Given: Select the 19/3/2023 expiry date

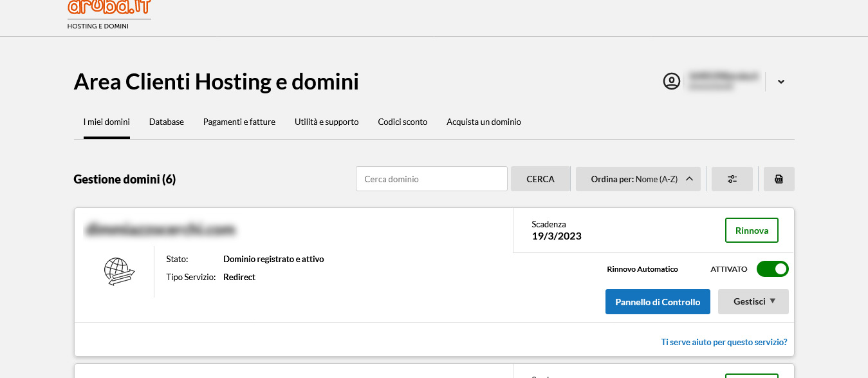Looking at the screenshot, I should [x=557, y=236].
